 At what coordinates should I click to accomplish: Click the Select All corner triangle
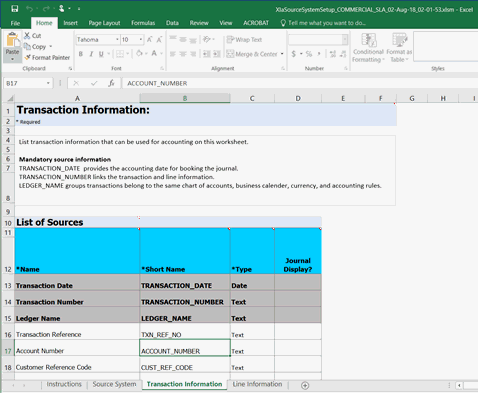10,98
